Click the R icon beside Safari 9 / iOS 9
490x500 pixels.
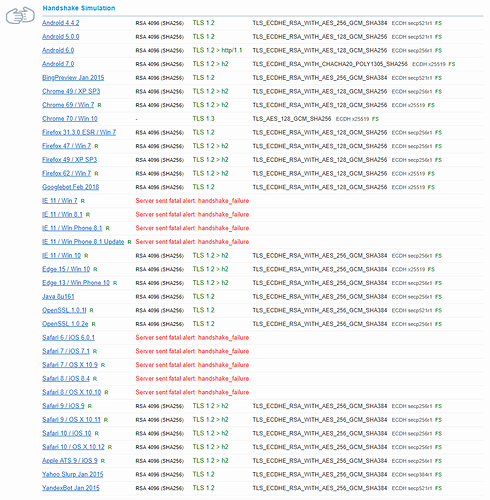coord(90,406)
